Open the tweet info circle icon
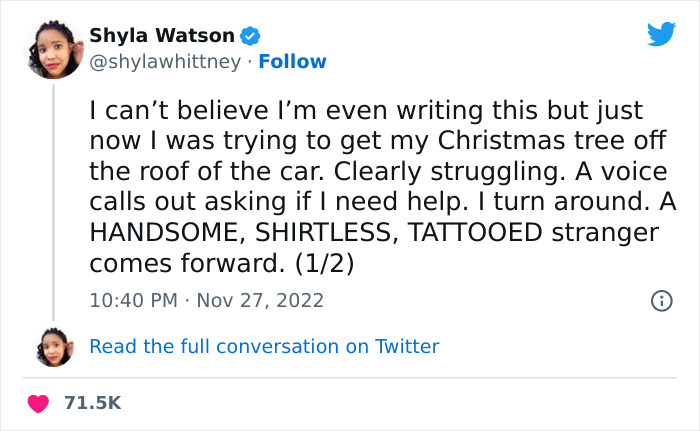Screen dimensions: 700x431 point(661,300)
